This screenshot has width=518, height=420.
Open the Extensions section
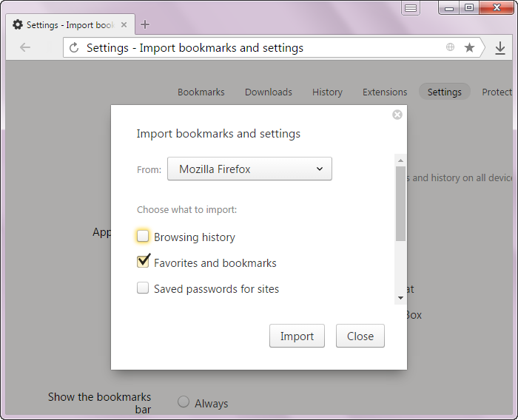385,92
